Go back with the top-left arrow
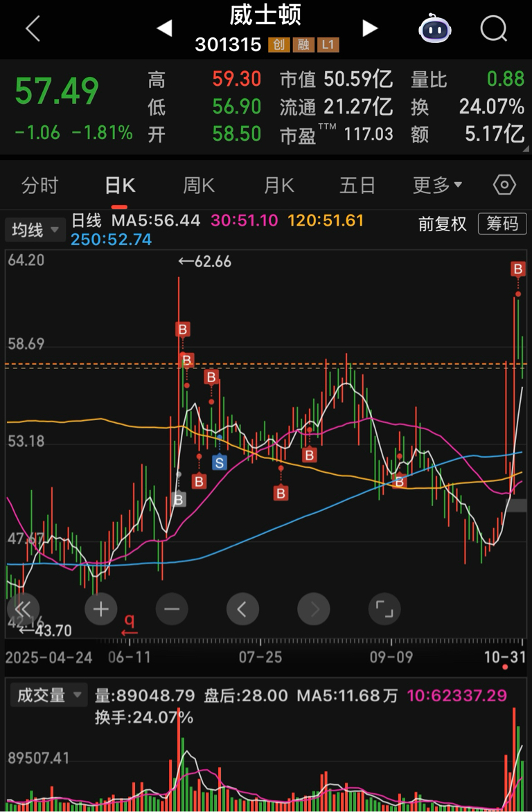Screen dimensions: 532x812 coord(32,28)
